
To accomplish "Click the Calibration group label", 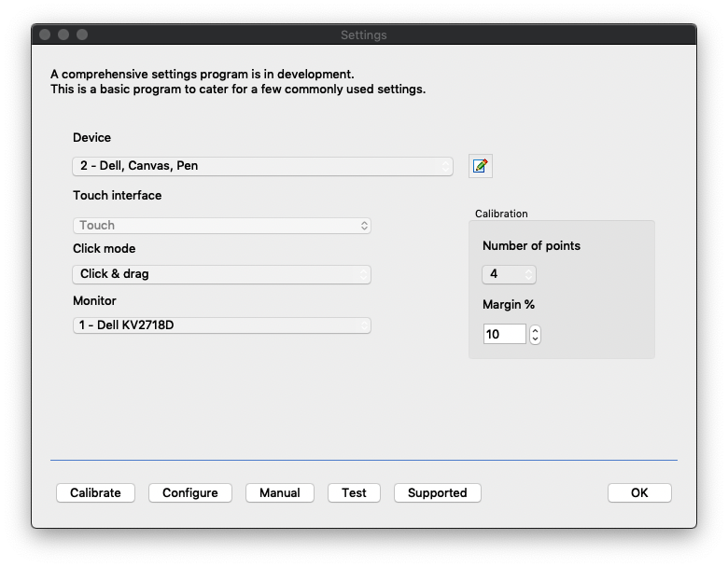I will pos(501,214).
